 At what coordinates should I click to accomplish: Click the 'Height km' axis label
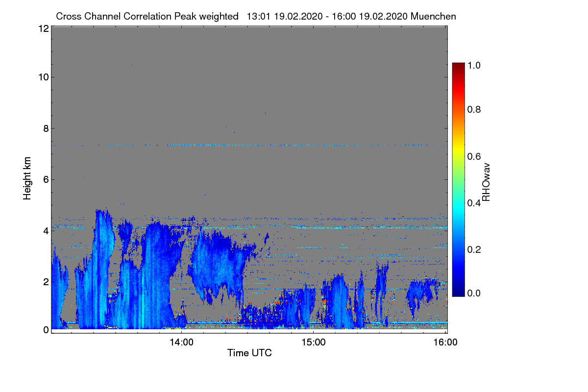tap(27, 178)
